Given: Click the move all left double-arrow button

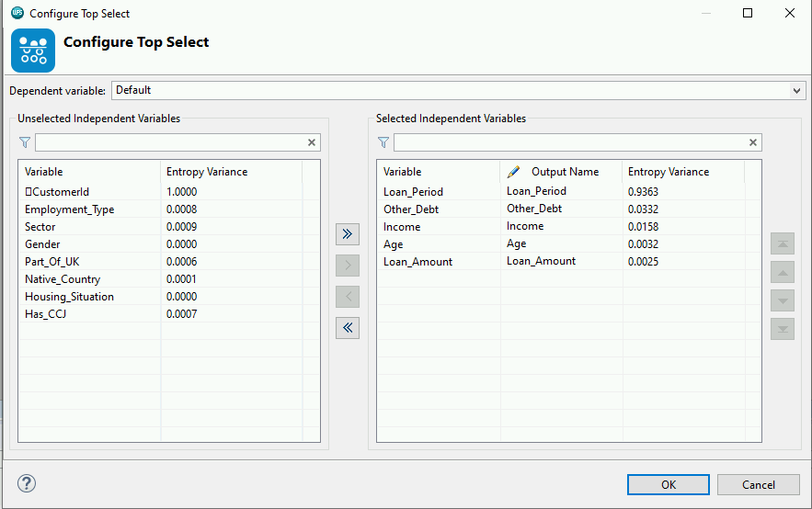Looking at the screenshot, I should (348, 328).
